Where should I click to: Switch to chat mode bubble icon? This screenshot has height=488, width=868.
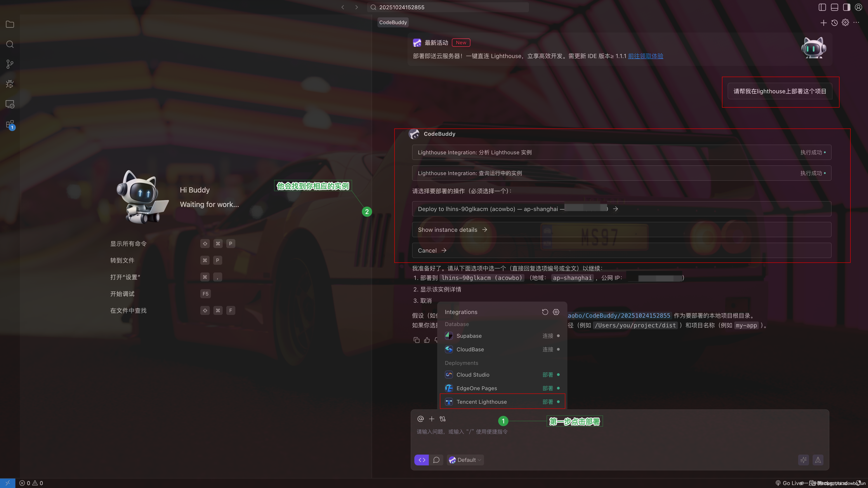point(436,460)
